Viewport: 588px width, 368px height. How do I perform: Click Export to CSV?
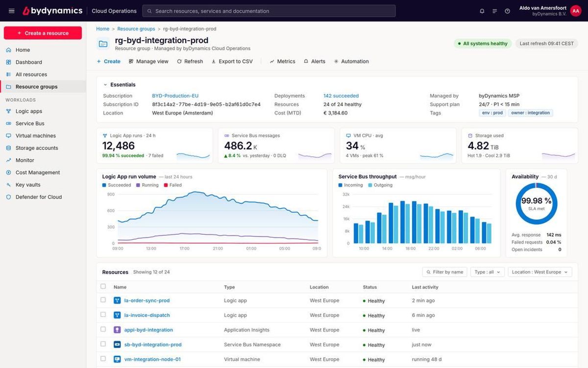[232, 61]
